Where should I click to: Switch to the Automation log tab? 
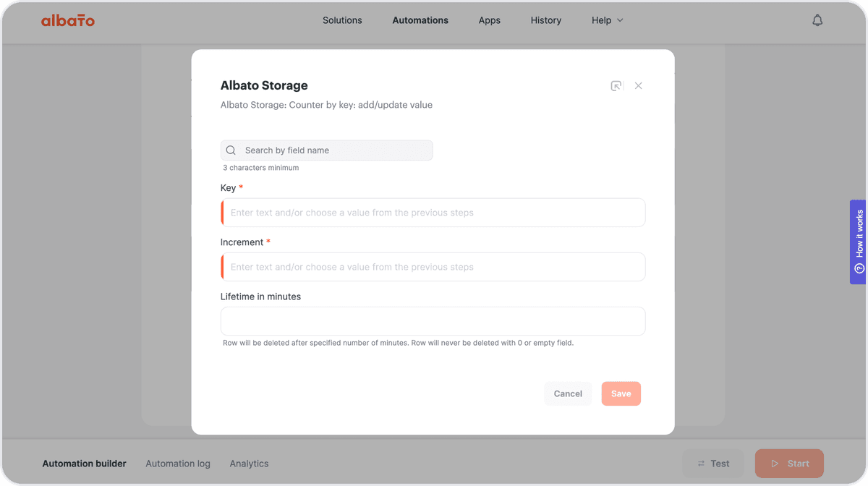[x=178, y=464]
